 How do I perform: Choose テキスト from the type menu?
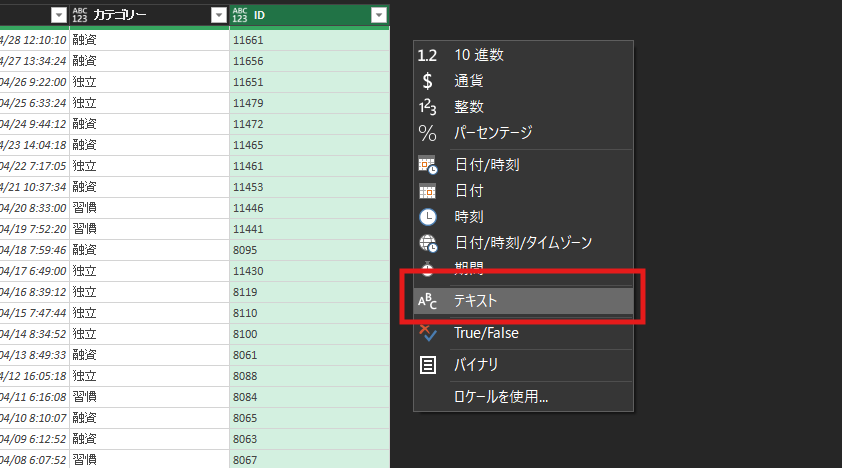pyautogui.click(x=476, y=300)
